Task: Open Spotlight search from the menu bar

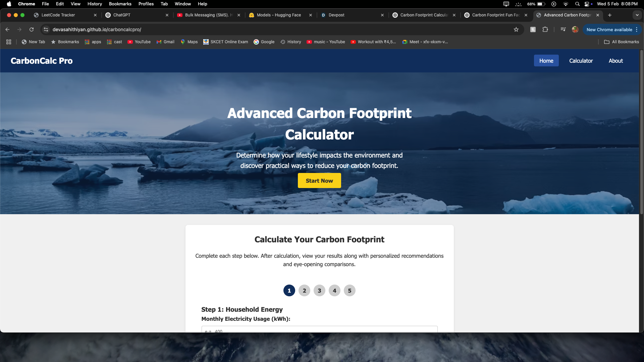Action: 577,4
